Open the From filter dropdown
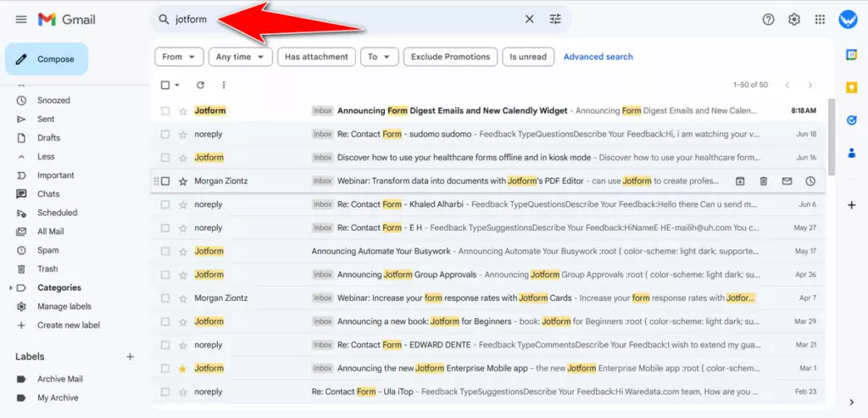The height and width of the screenshot is (418, 868). pyautogui.click(x=180, y=57)
